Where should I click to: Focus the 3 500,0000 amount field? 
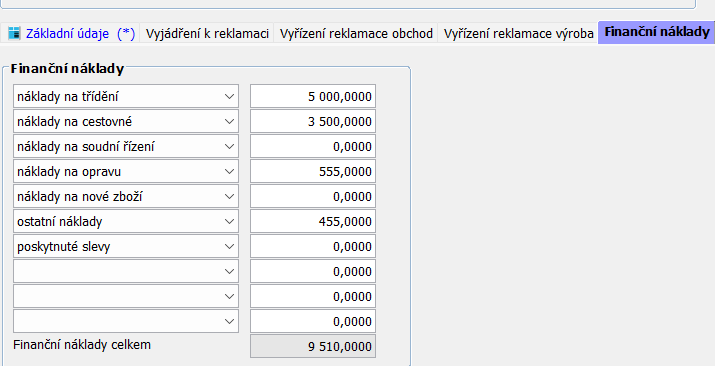[313, 121]
